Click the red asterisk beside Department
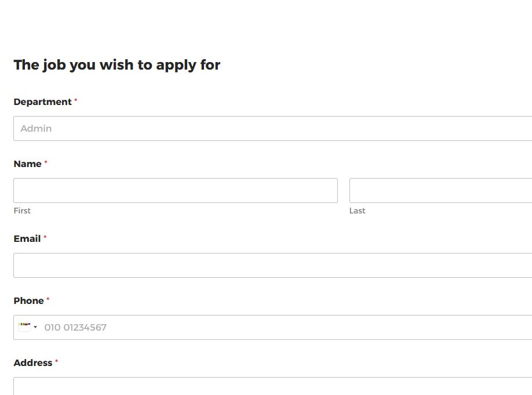The width and height of the screenshot is (532, 395). [x=75, y=100]
